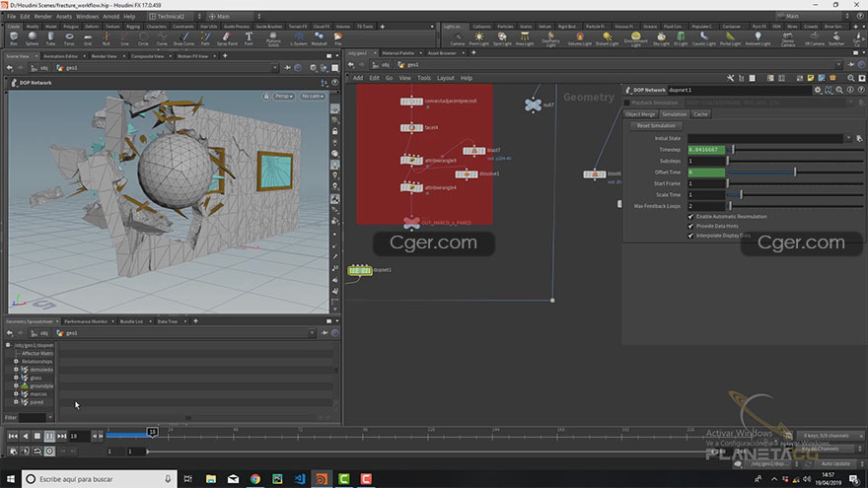Open the No cam dropdown
This screenshot has width=868, height=488.
pyautogui.click(x=313, y=97)
